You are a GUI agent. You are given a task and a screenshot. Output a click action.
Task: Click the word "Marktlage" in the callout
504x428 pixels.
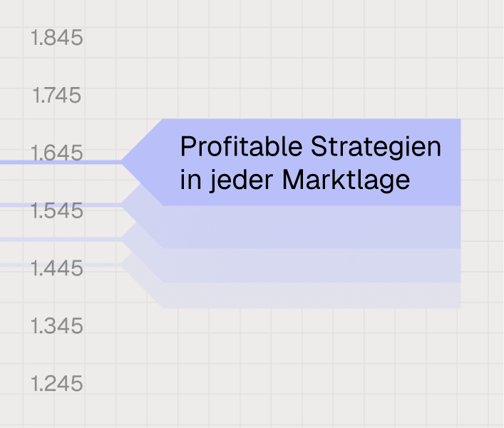tap(346, 180)
